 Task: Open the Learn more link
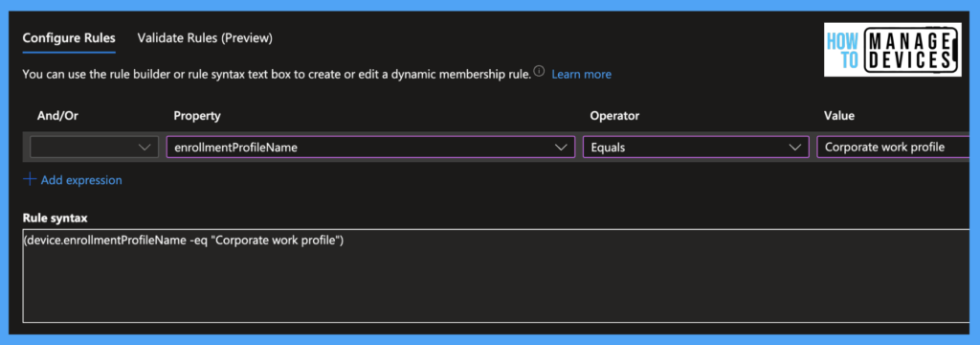coord(581,75)
